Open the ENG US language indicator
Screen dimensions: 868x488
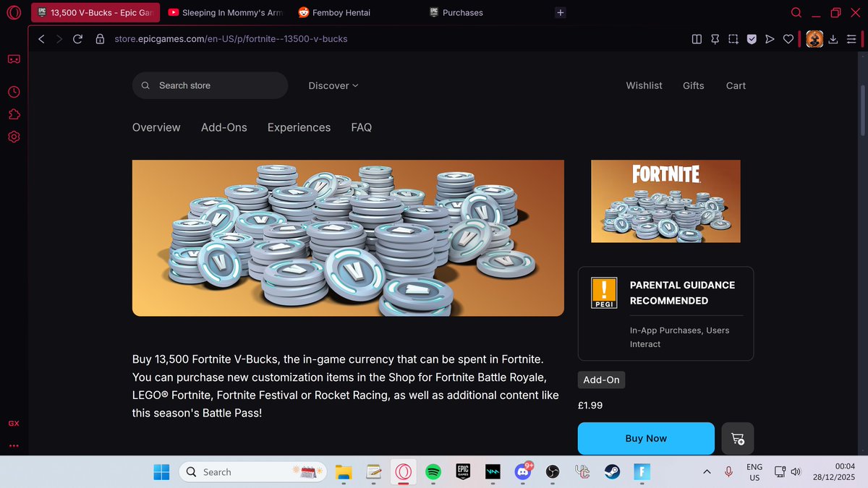pyautogui.click(x=754, y=472)
